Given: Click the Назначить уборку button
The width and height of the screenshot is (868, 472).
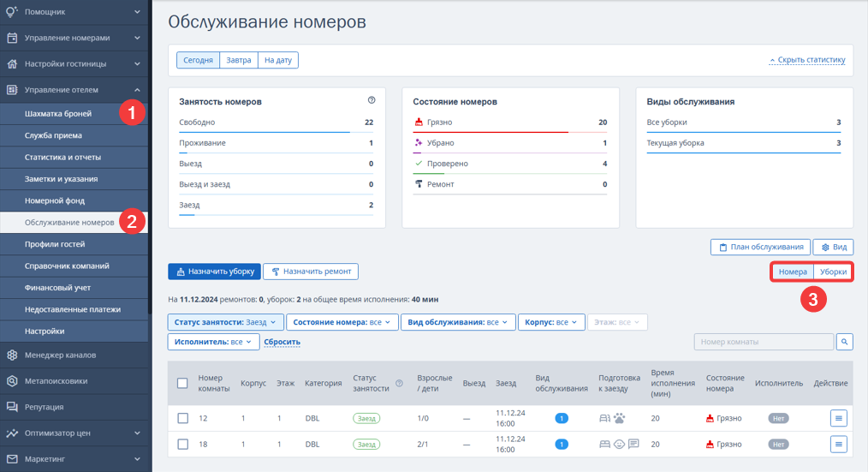Looking at the screenshot, I should tap(214, 272).
